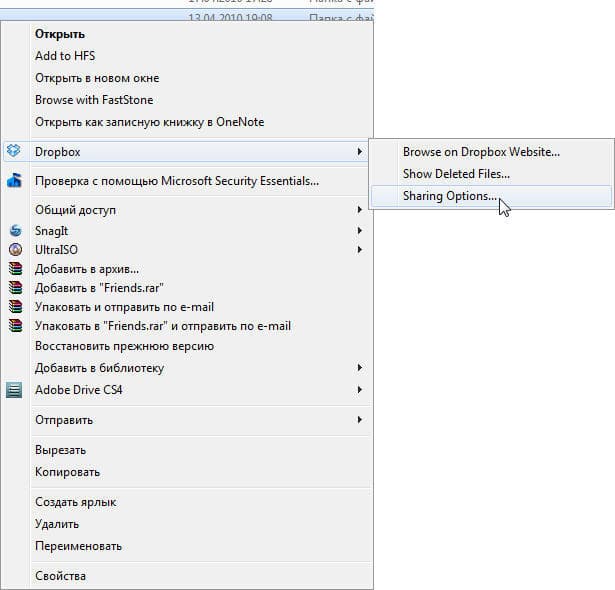This screenshot has height=590, width=615.
Task: Click the SnagIt icon
Action: pos(16,230)
